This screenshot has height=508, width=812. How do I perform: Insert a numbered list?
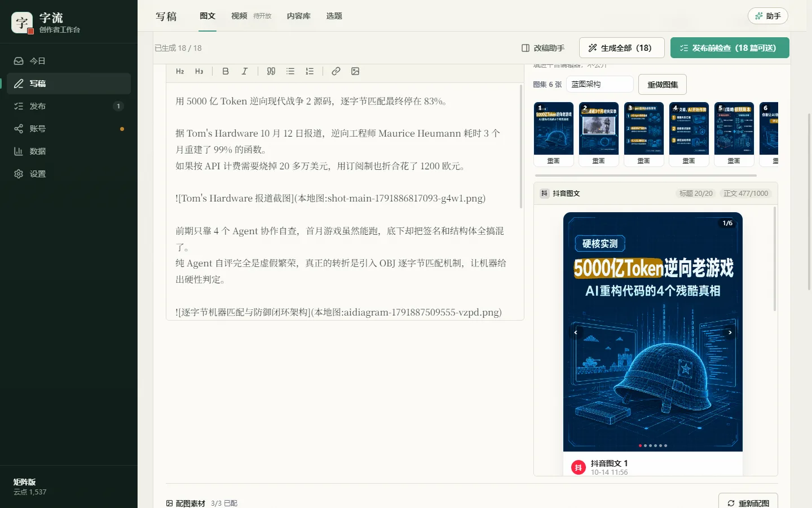pos(310,71)
